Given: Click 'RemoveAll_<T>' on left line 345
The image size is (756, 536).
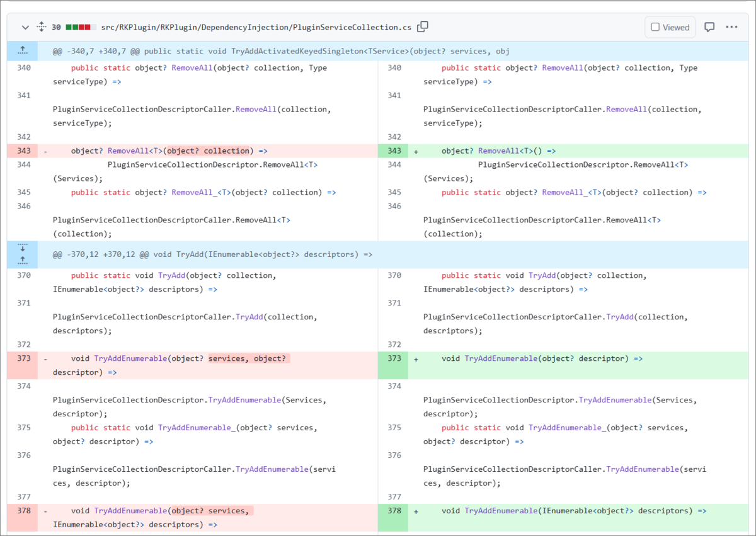Looking at the screenshot, I should click(201, 192).
